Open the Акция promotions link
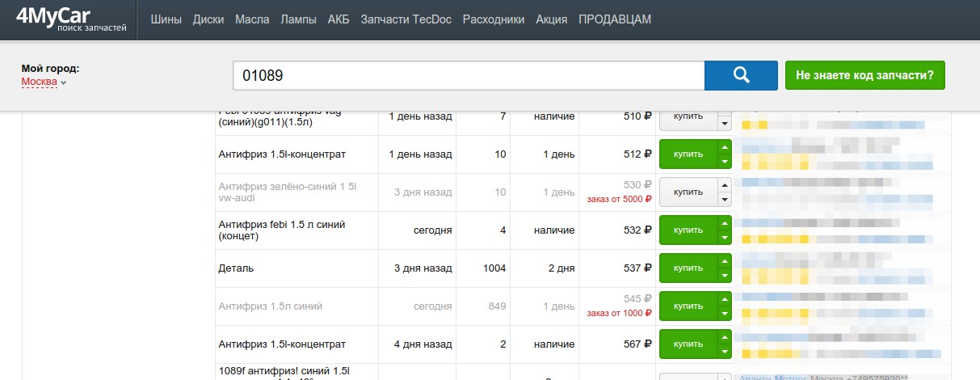980x380 pixels. pyautogui.click(x=552, y=19)
